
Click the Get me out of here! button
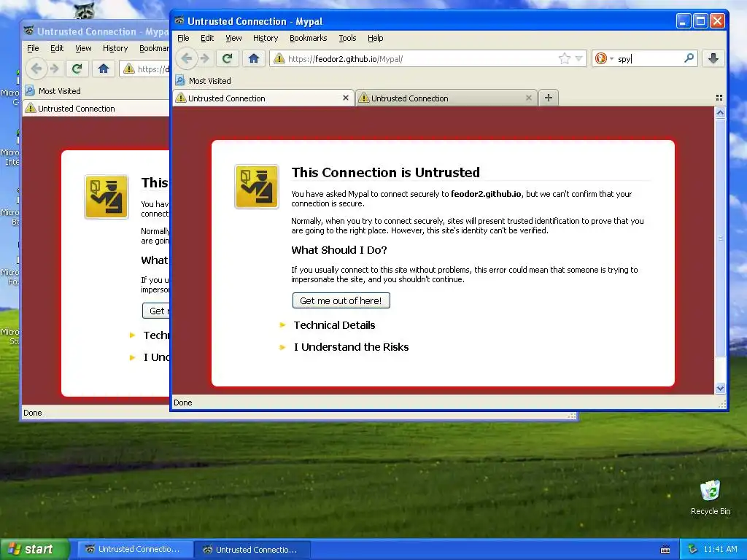coord(341,300)
